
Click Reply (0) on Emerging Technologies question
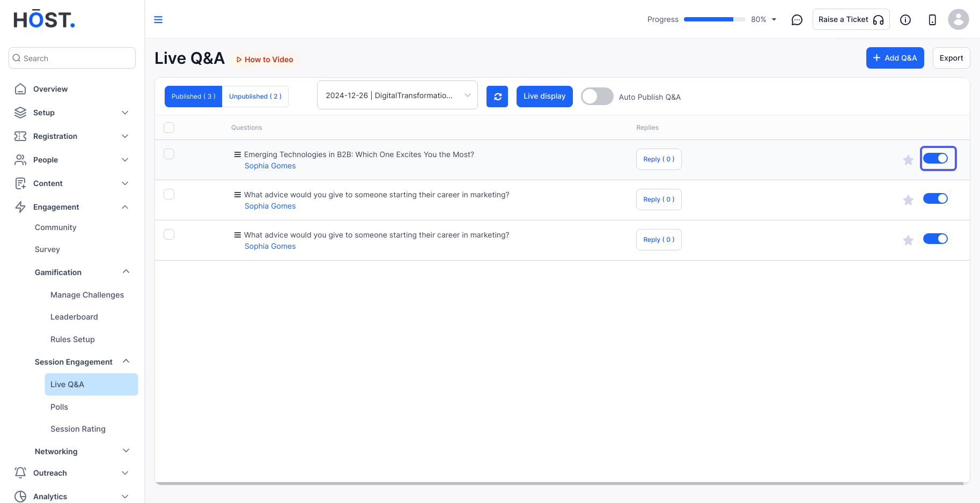click(659, 159)
